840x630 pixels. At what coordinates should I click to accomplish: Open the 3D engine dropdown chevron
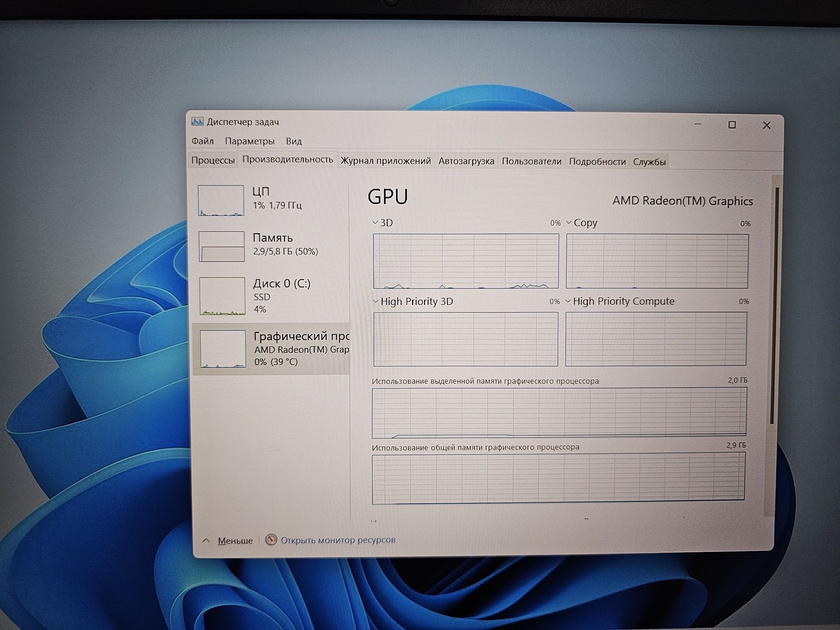(375, 223)
